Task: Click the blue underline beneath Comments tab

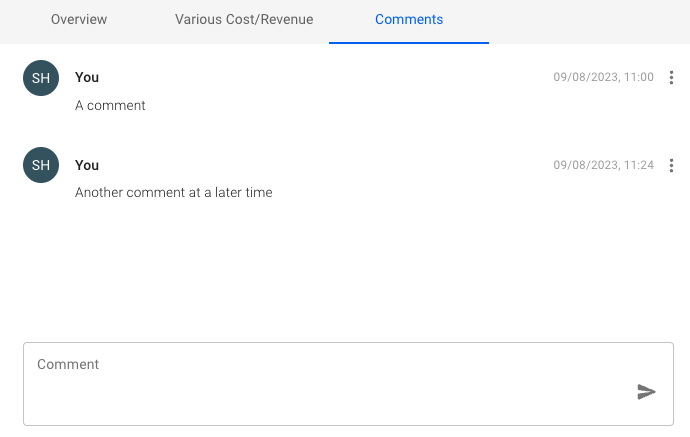Action: (409, 43)
